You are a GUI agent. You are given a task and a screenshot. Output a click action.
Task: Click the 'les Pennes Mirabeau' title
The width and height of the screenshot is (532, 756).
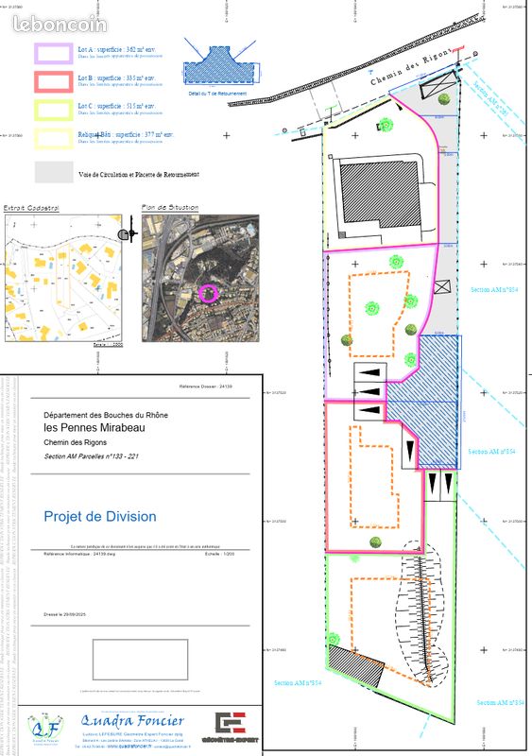click(94, 428)
